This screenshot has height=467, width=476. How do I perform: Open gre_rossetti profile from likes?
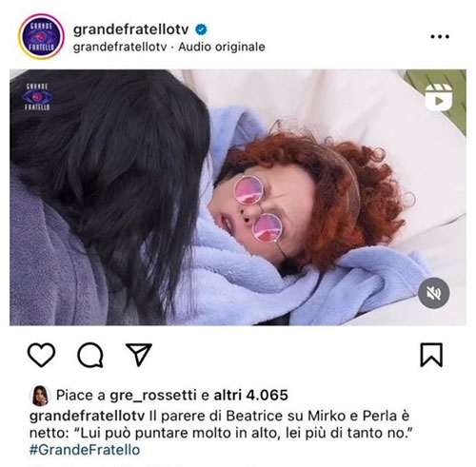tap(152, 396)
